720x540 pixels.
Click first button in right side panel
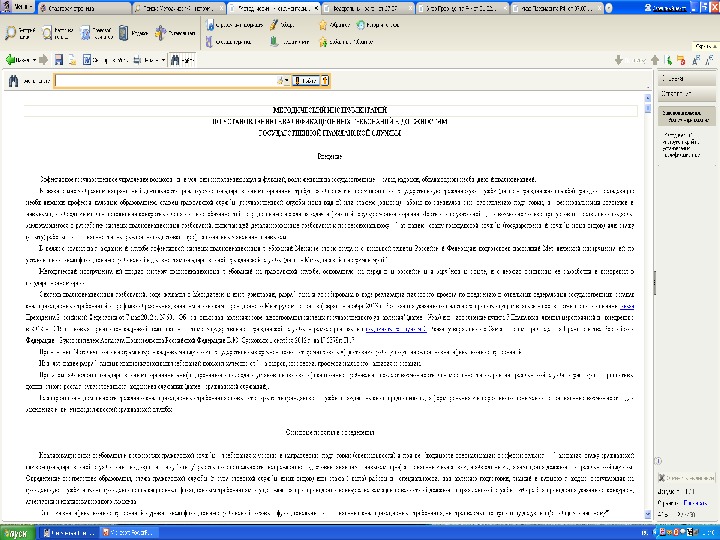click(686, 79)
